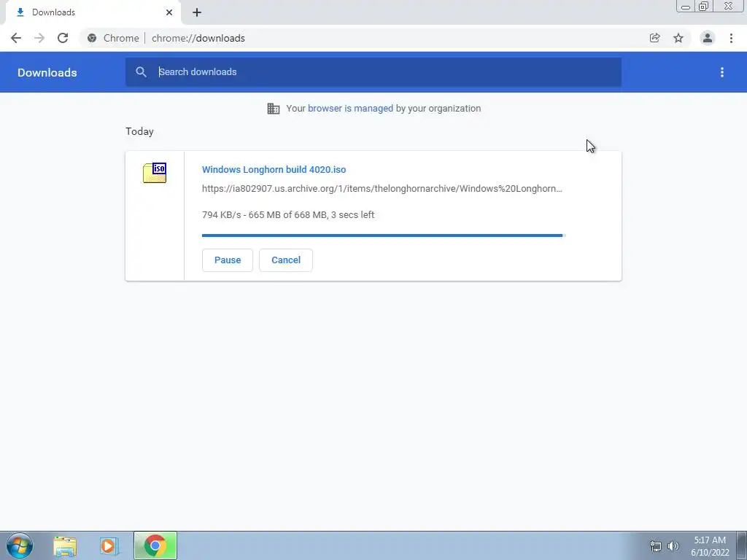The height and width of the screenshot is (560, 747).
Task: Open the Downloads page more actions menu
Action: click(722, 72)
